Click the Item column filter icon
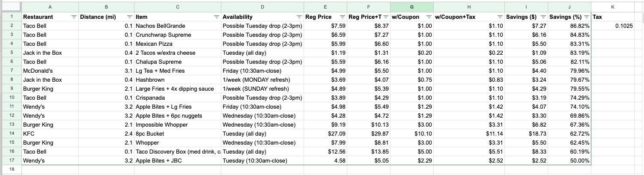The image size is (644, 175). click(x=216, y=17)
